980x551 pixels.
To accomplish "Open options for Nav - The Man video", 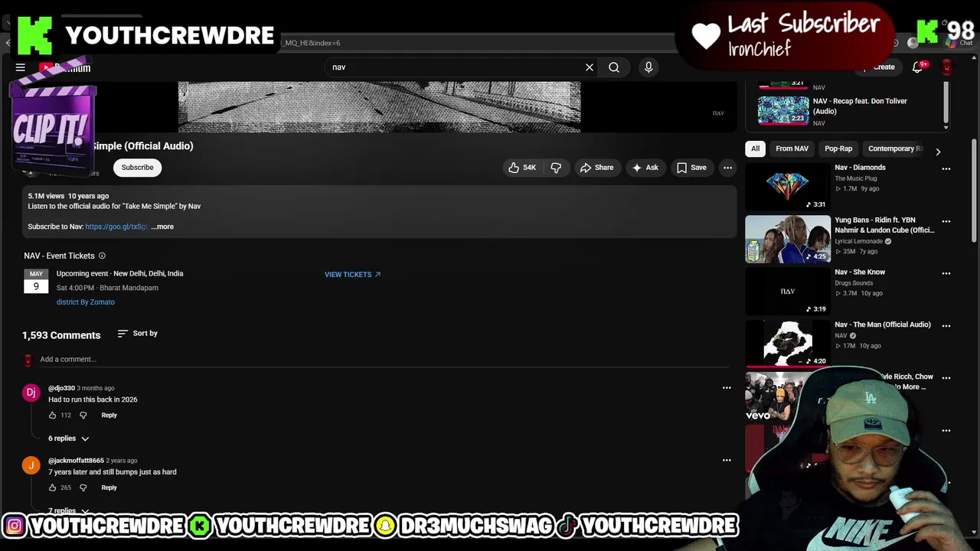I will pos(946,326).
